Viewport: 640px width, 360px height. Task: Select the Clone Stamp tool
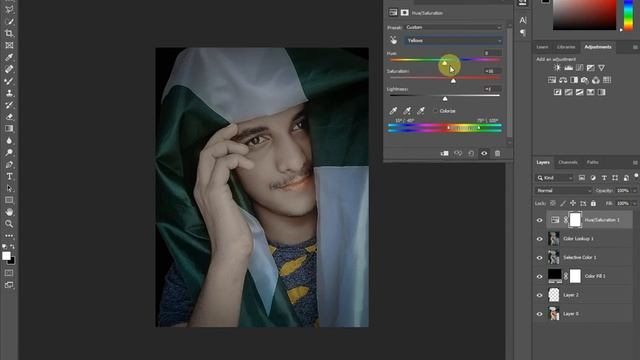coord(9,93)
